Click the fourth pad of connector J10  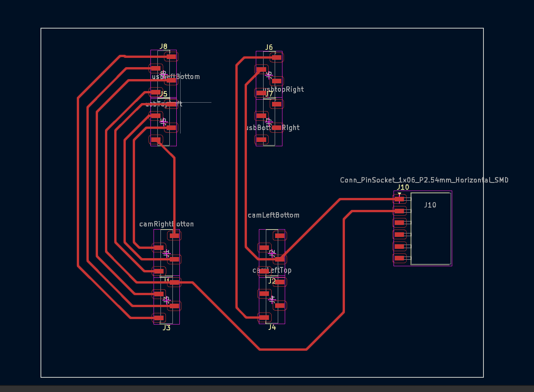point(399,235)
